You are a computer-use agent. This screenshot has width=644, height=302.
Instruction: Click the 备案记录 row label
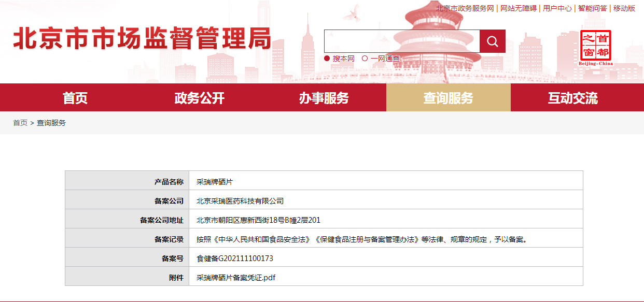169,239
